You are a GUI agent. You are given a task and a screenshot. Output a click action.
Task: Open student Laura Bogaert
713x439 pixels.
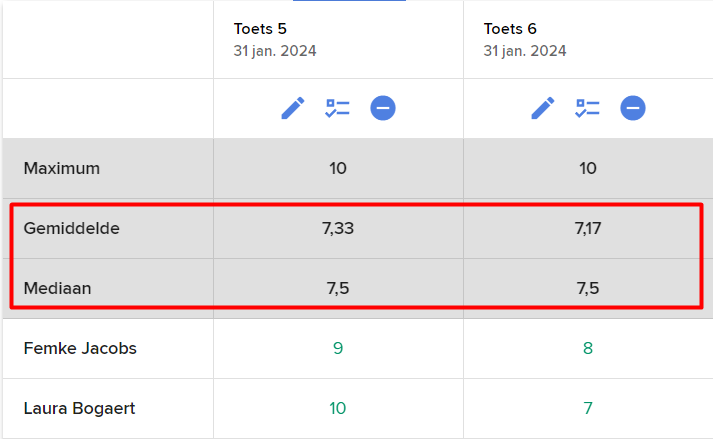tap(80, 409)
